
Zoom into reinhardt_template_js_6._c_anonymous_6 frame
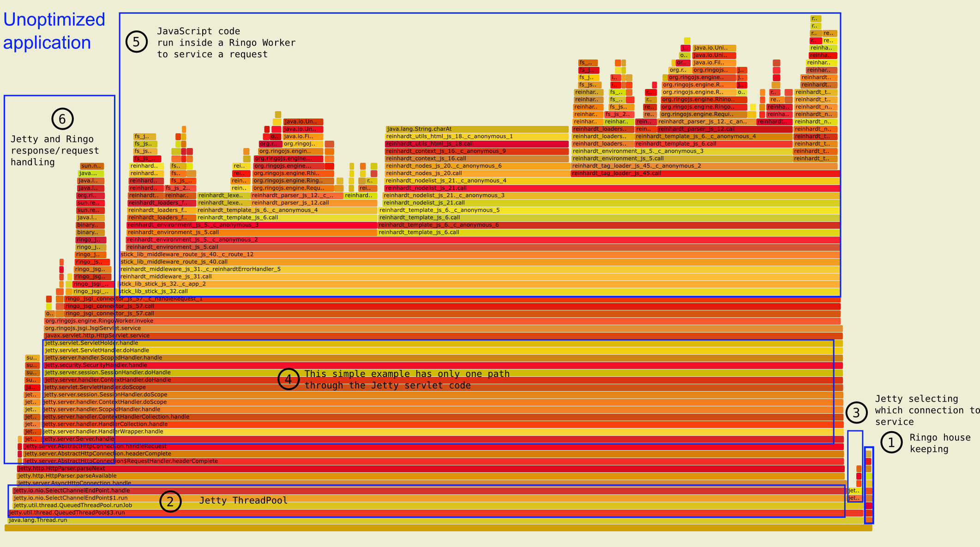(x=609, y=225)
